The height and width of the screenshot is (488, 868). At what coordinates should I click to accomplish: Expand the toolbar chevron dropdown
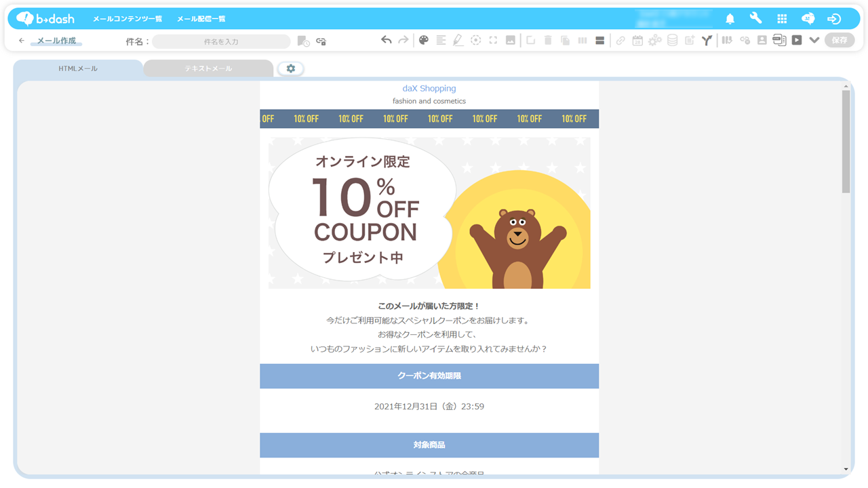tap(814, 40)
